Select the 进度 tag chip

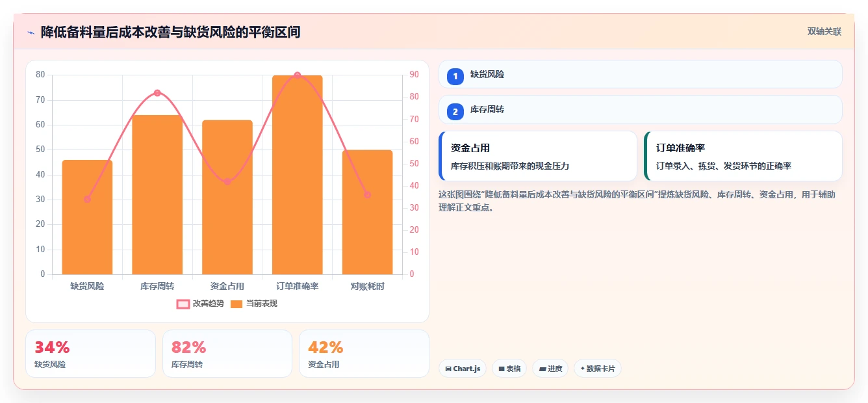pos(550,369)
